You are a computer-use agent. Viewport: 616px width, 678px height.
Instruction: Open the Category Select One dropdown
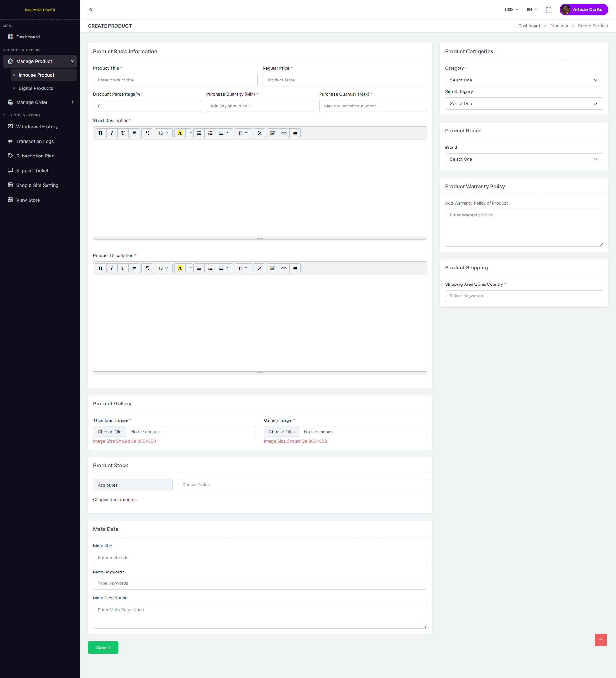click(x=524, y=80)
